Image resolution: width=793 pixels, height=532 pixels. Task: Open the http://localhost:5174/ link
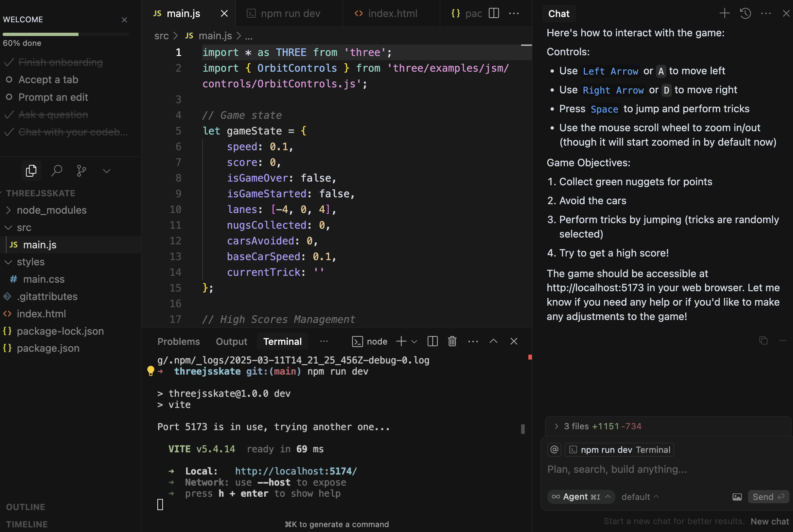coord(296,471)
